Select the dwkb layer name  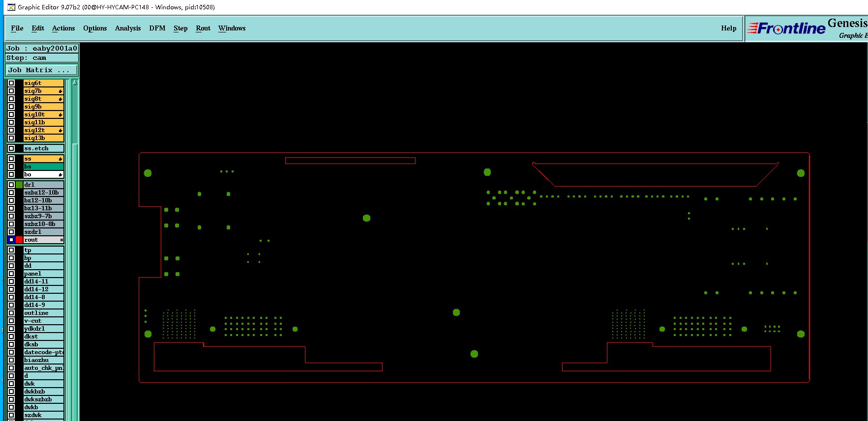[44, 407]
